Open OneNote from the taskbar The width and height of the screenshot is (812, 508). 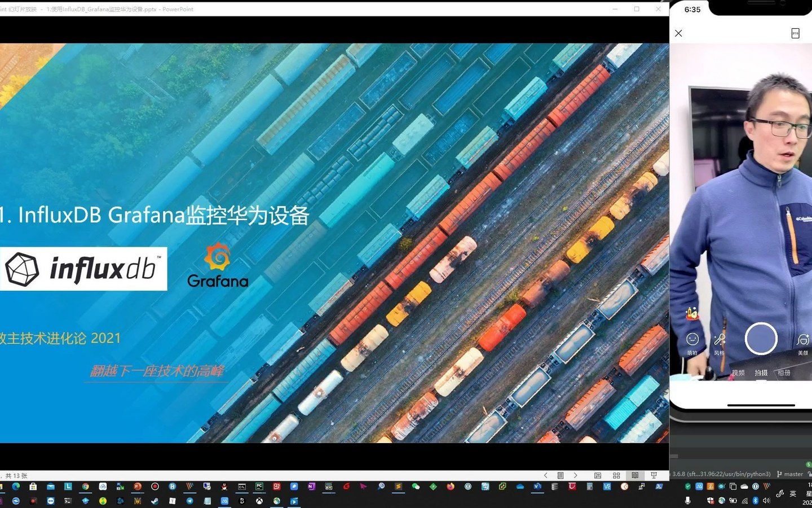coord(311,486)
